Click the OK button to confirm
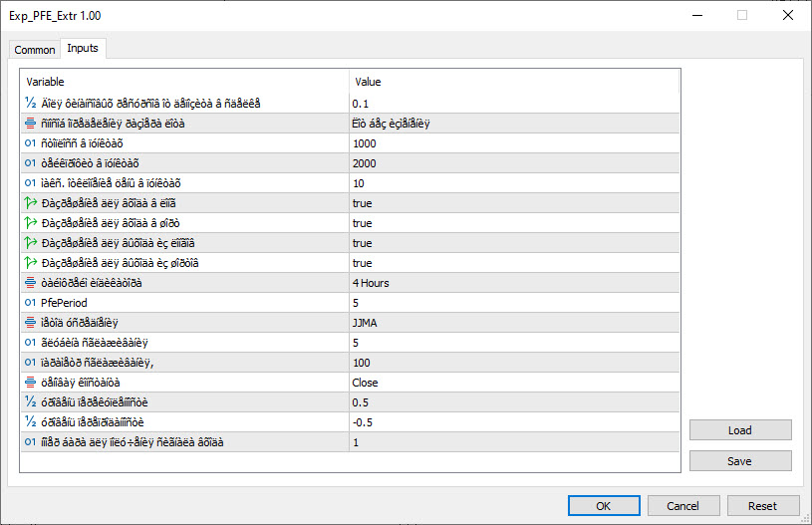 click(603, 506)
